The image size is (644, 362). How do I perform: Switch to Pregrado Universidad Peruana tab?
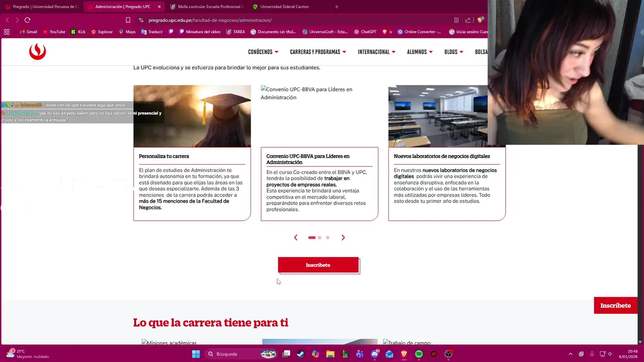(42, 7)
